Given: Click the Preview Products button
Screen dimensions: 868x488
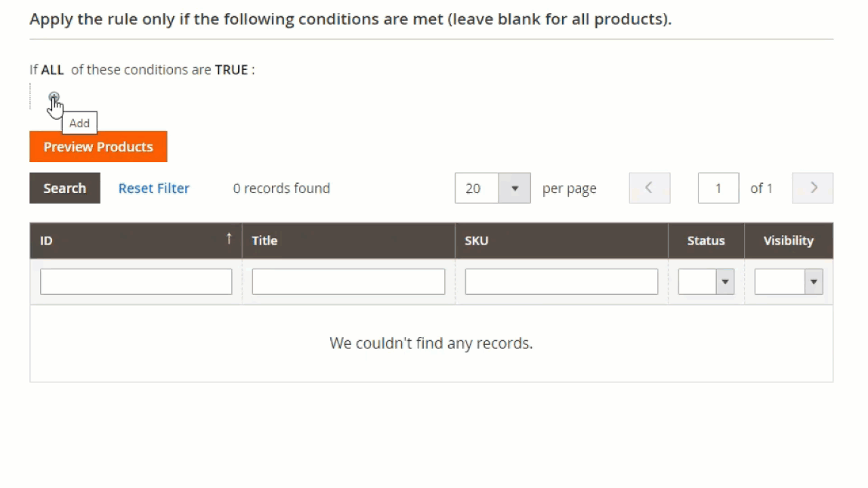Looking at the screenshot, I should (x=98, y=146).
